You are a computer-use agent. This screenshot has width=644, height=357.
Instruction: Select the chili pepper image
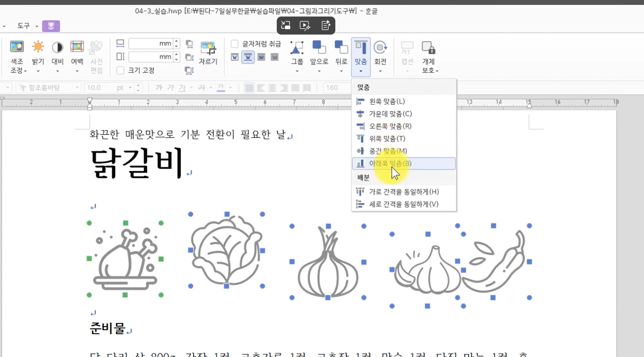click(493, 262)
